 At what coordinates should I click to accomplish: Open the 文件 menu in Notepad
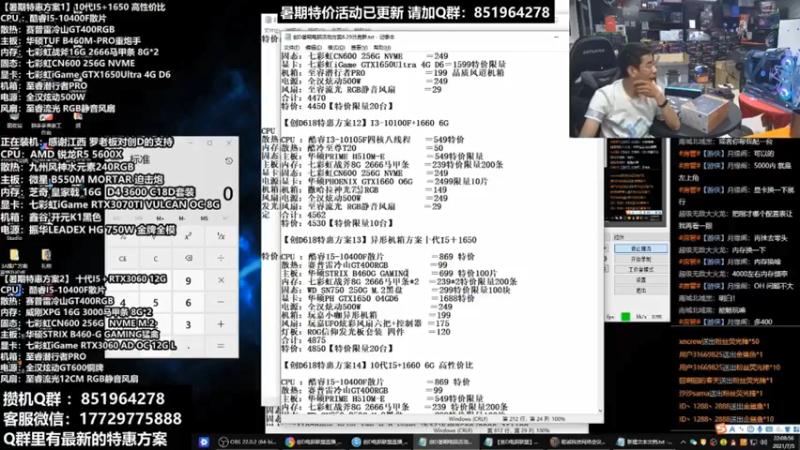click(x=291, y=47)
